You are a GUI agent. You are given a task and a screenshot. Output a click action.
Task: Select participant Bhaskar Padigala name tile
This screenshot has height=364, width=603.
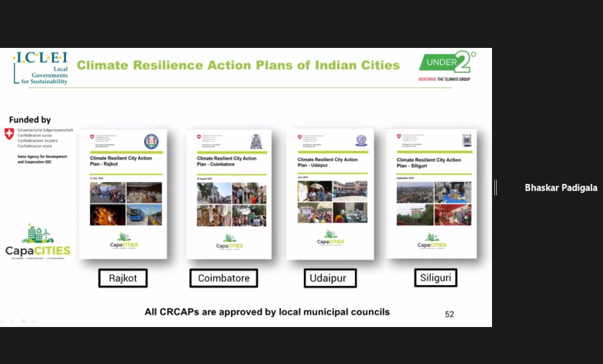(561, 188)
